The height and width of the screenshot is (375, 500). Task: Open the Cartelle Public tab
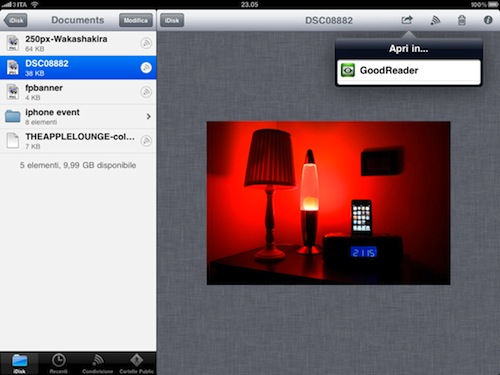136,363
